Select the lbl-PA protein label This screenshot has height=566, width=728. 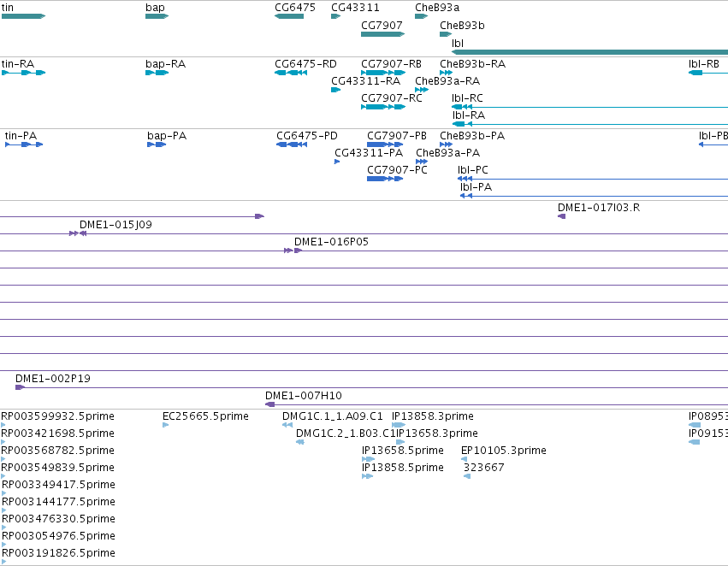(x=476, y=187)
